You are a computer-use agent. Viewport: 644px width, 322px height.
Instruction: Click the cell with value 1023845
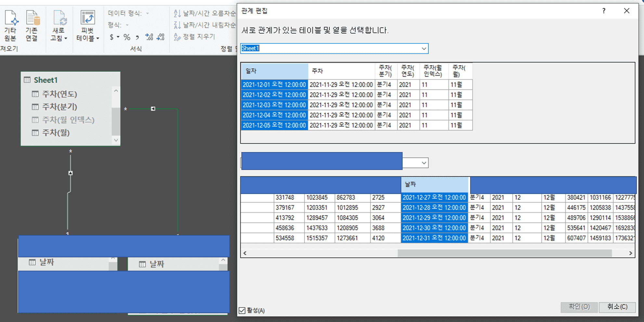pyautogui.click(x=320, y=198)
